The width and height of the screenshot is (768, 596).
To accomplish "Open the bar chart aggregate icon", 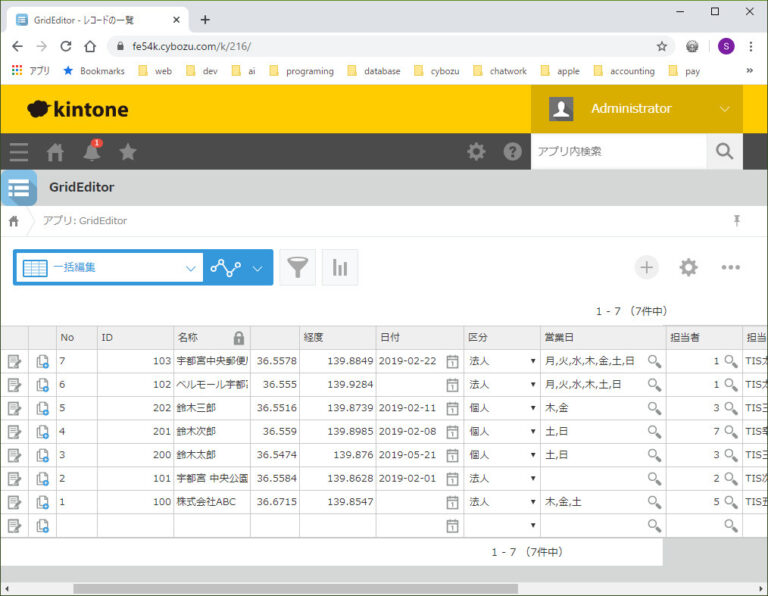I will click(x=340, y=268).
